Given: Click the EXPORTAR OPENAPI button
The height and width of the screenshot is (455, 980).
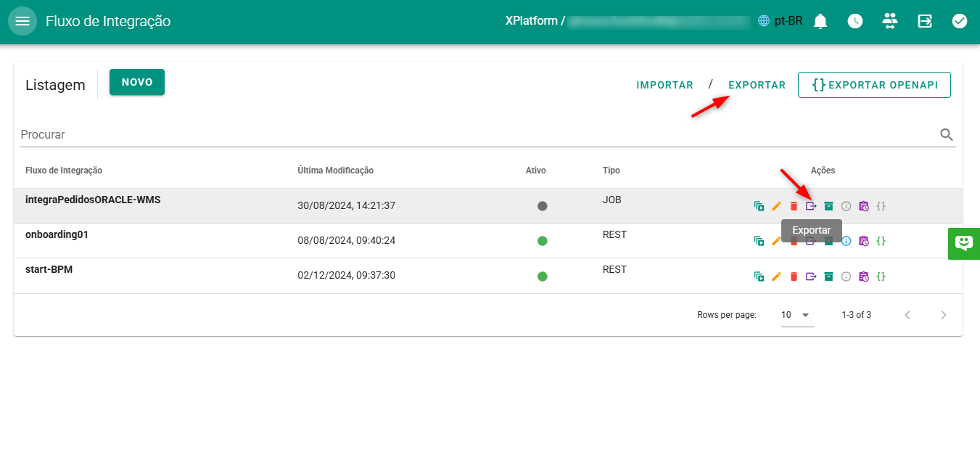Looking at the screenshot, I should click(874, 85).
